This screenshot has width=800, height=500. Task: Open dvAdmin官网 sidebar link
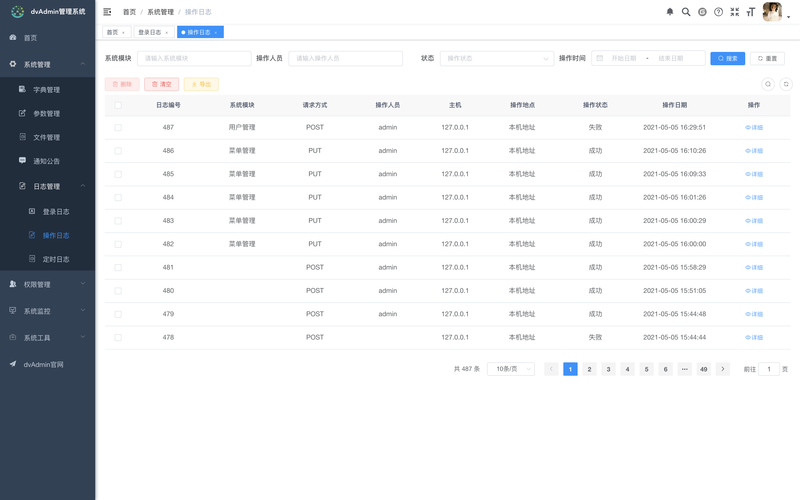(47, 364)
